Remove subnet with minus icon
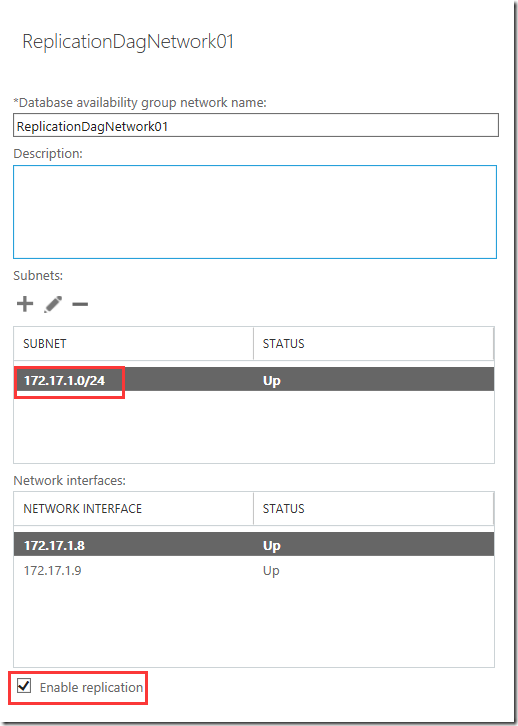 80,304
